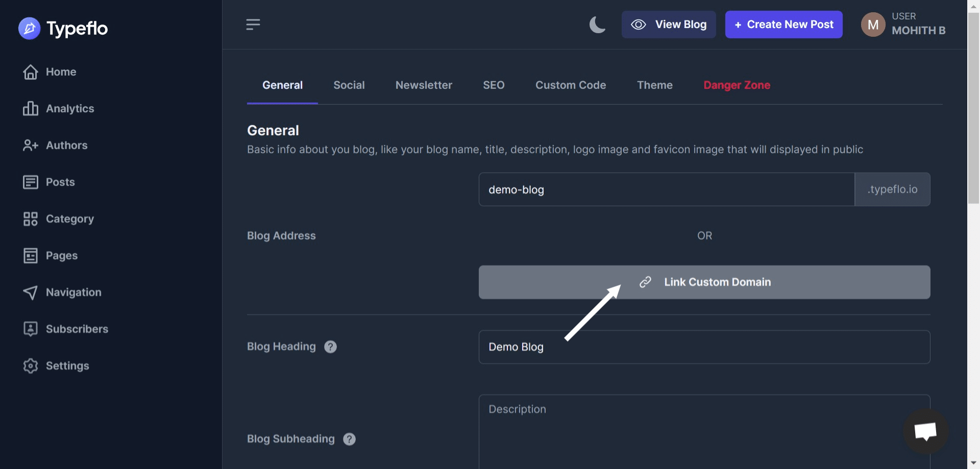Switch to the Theme tab
The width and height of the screenshot is (980, 469).
(655, 85)
